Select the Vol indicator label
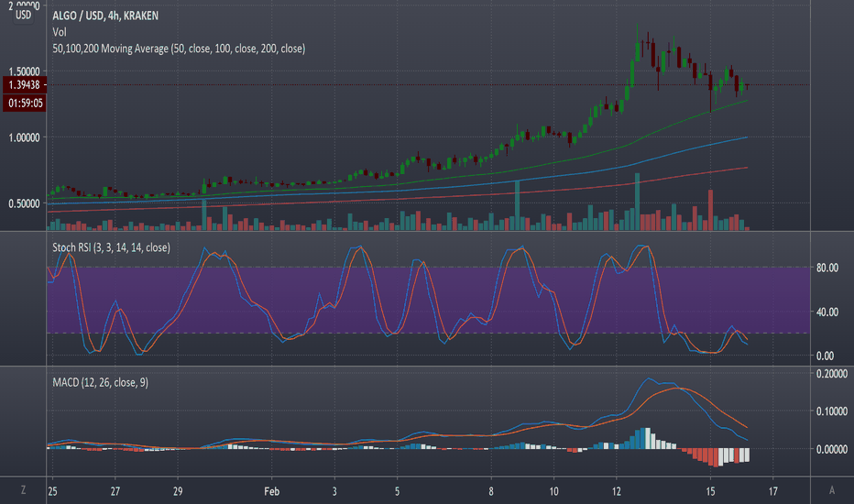 pos(60,32)
